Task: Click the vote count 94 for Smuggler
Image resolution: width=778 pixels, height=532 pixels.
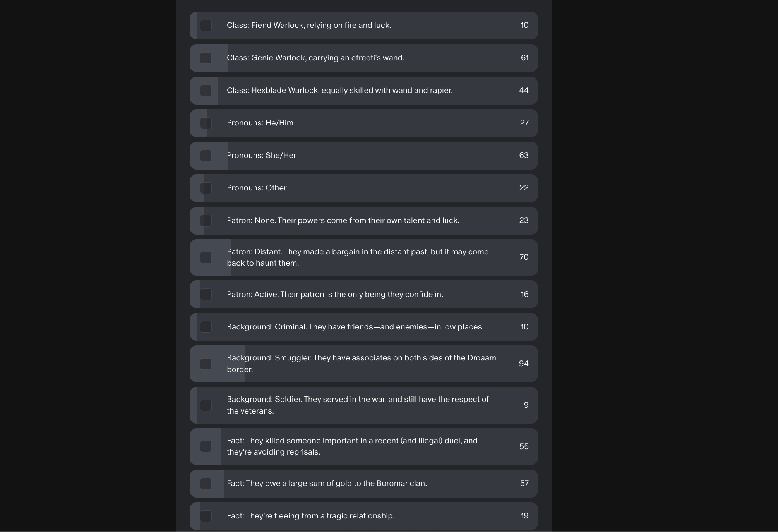Action: 524,364
